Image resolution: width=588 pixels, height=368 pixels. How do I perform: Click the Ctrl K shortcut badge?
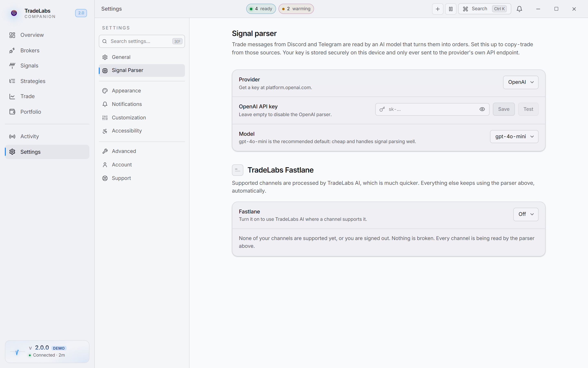499,9
